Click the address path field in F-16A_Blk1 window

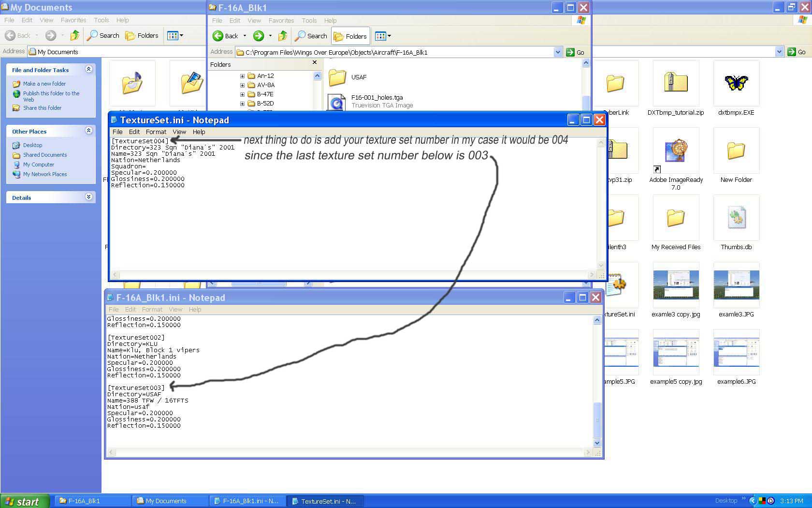tap(394, 52)
